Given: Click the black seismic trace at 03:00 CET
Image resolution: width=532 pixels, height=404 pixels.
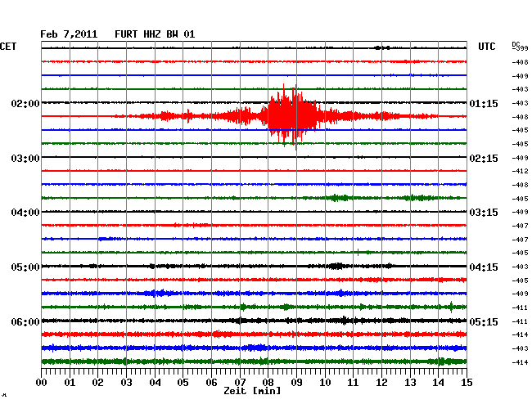Looking at the screenshot, I should [x=254, y=157].
